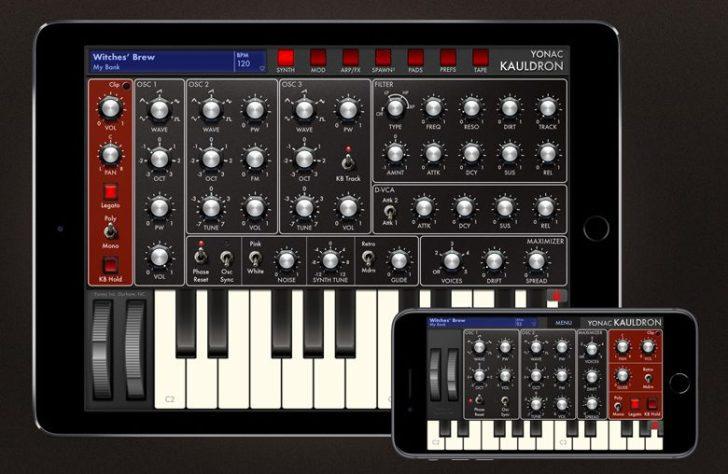
Task: Click the FILTER ATTK knob
Action: pos(433,153)
